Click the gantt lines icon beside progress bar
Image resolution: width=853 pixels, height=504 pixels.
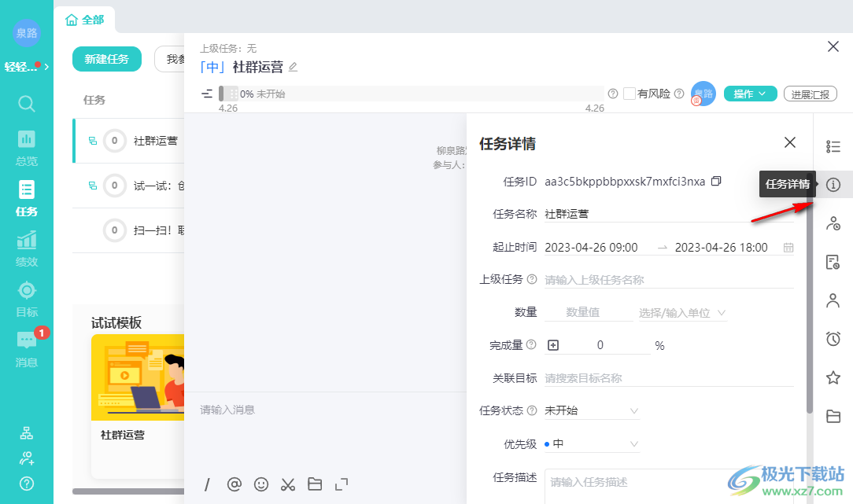click(207, 94)
